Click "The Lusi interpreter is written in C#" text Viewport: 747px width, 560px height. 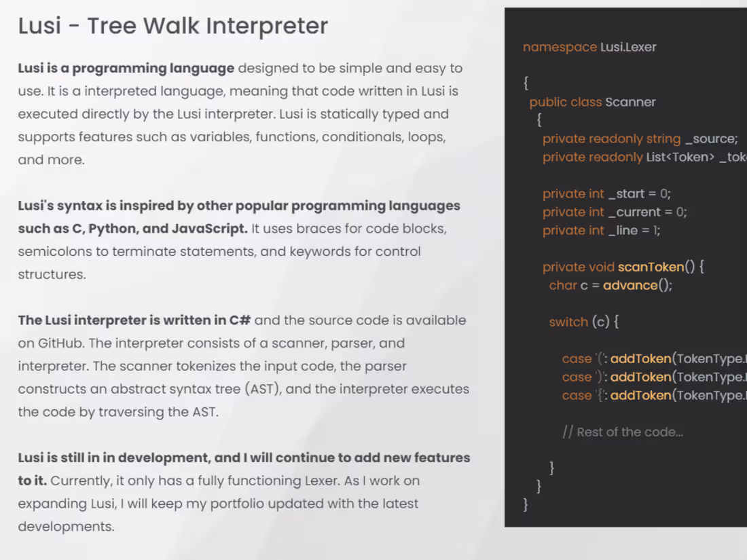click(x=134, y=320)
